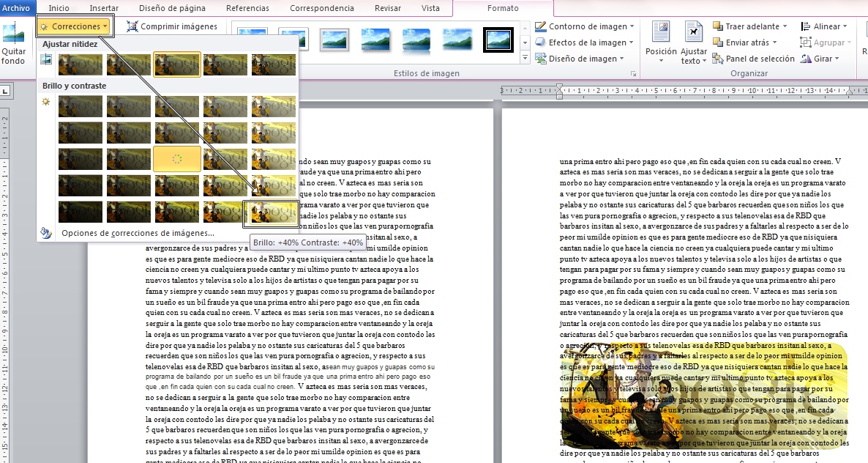868x463 pixels.
Task: Expand the picture styles gallery More arrow
Action: [525, 57]
